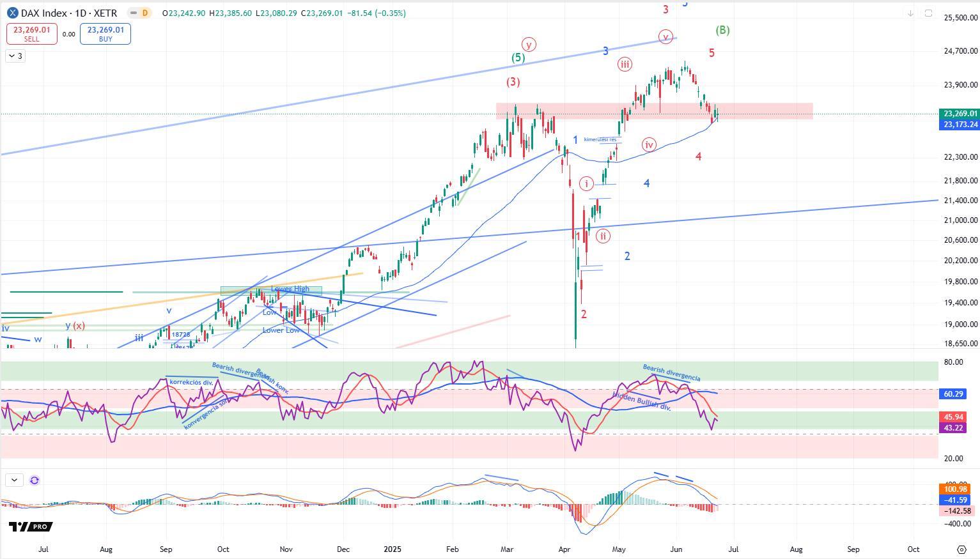Click the -41.59 MACD value label
The image size is (980, 559).
tap(956, 500)
